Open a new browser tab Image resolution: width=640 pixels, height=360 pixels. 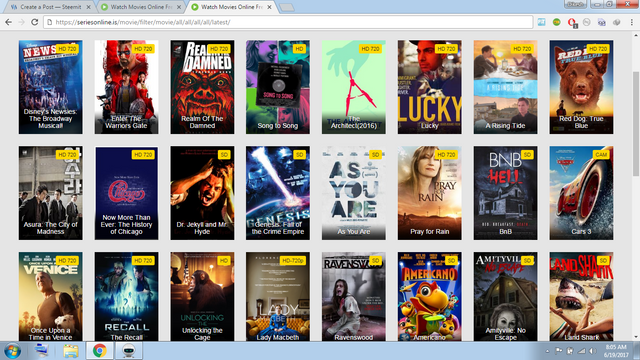coord(287,7)
